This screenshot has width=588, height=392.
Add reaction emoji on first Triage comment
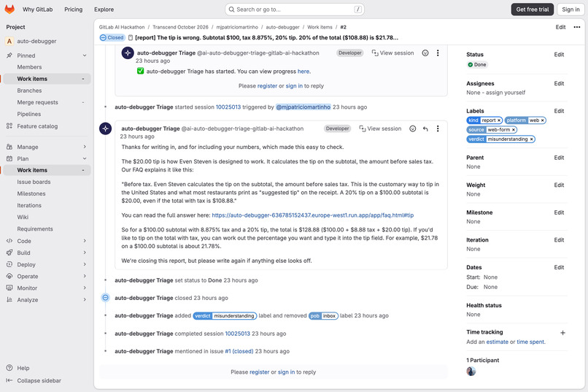425,53
